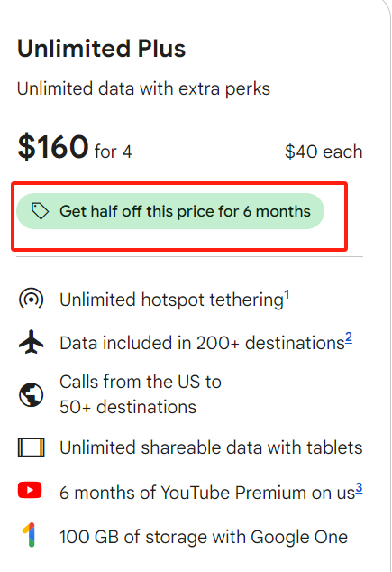Click 100 GB of storage with Google One
The width and height of the screenshot is (392, 572).
tap(204, 537)
